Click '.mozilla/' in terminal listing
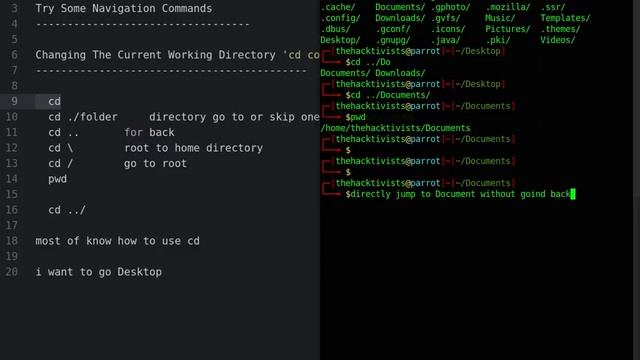 click(x=508, y=7)
